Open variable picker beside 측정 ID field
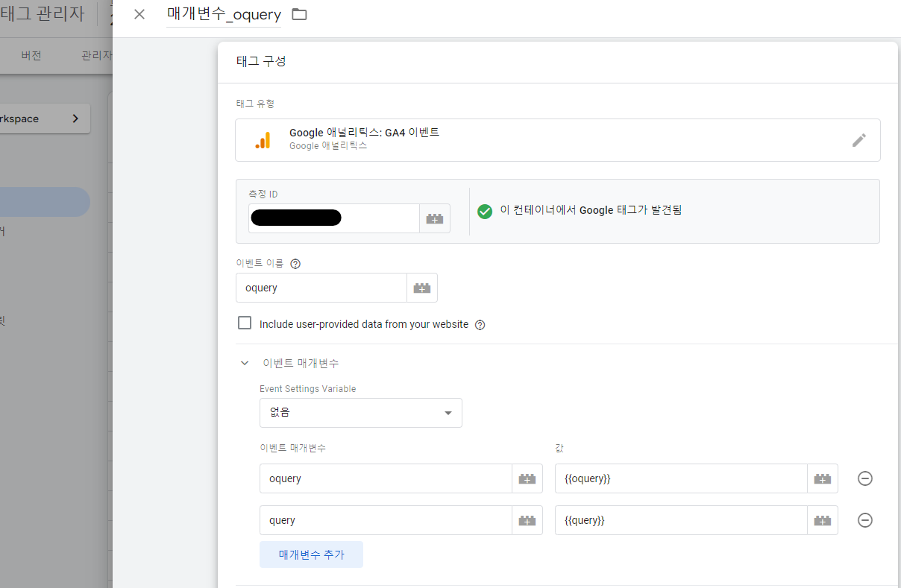Image resolution: width=901 pixels, height=588 pixels. [x=435, y=218]
